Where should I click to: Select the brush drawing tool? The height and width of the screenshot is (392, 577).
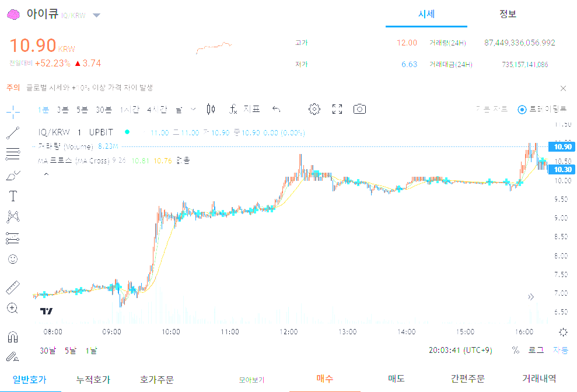13,175
